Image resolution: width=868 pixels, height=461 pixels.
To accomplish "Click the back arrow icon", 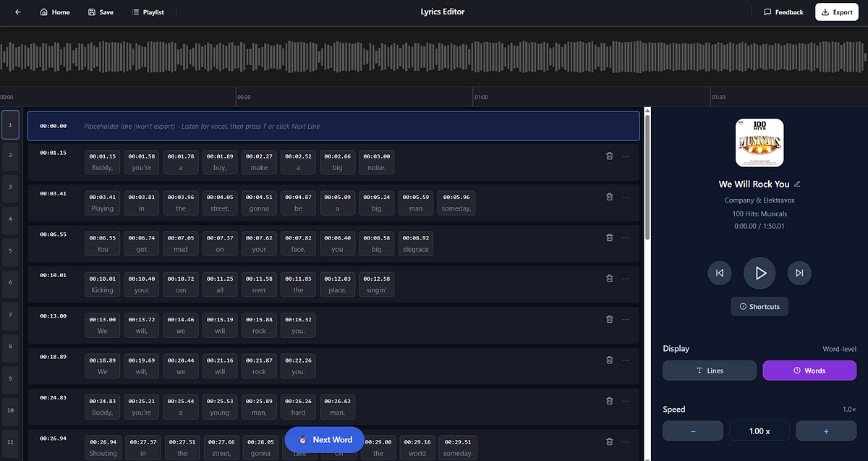I will click(18, 12).
